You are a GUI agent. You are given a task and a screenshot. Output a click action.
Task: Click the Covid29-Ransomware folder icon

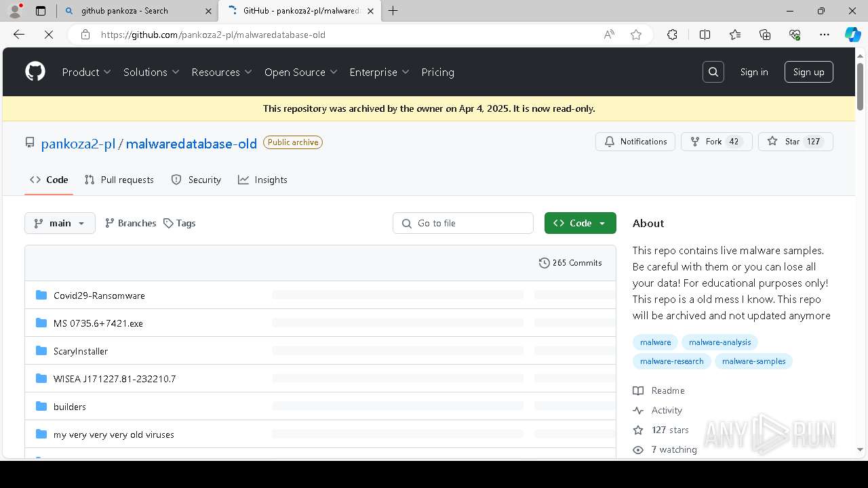tap(41, 295)
